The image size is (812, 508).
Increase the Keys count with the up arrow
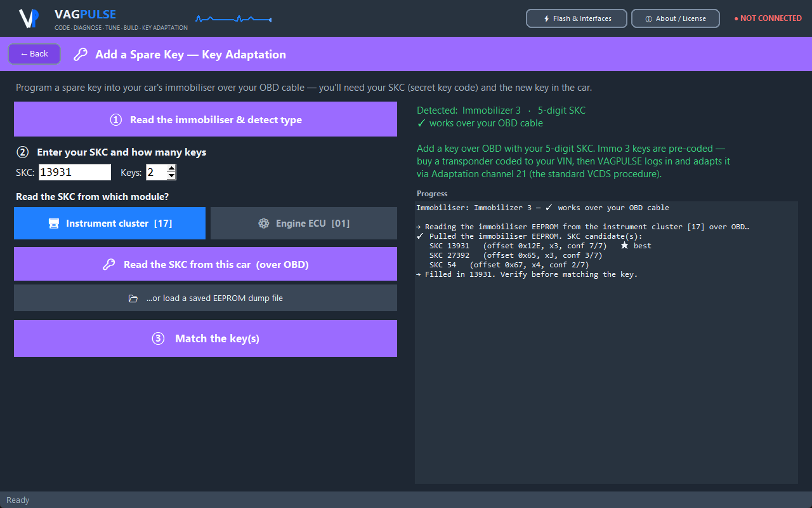tap(171, 168)
